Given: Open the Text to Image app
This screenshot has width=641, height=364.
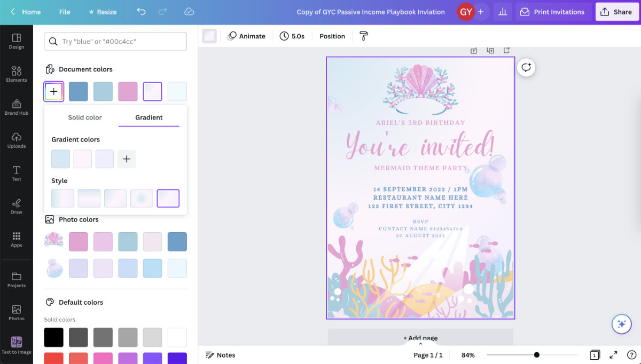Looking at the screenshot, I should click(17, 345).
